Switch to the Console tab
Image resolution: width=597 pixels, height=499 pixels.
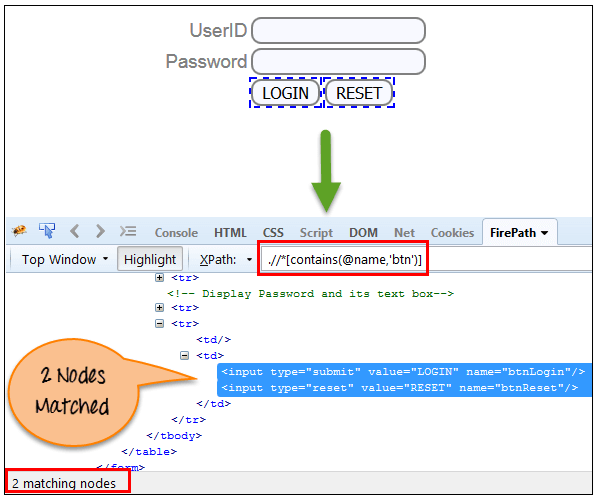(176, 233)
